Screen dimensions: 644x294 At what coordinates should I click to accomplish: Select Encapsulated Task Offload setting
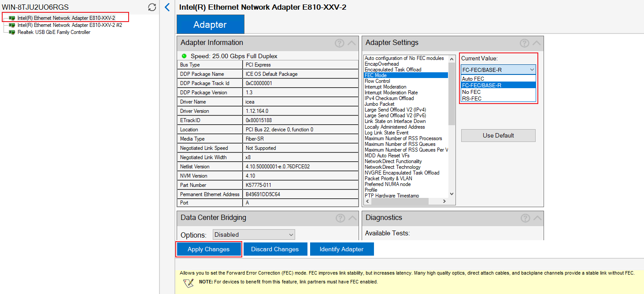pos(393,70)
